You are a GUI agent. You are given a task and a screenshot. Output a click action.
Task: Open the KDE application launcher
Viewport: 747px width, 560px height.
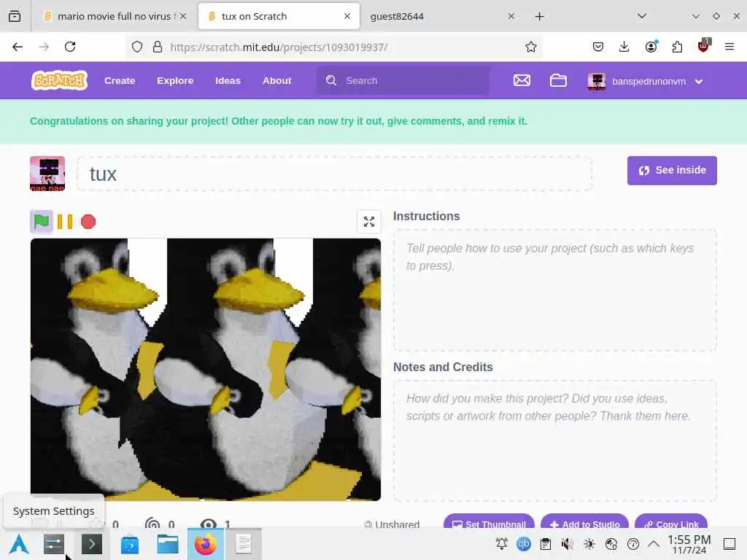[x=19, y=544]
